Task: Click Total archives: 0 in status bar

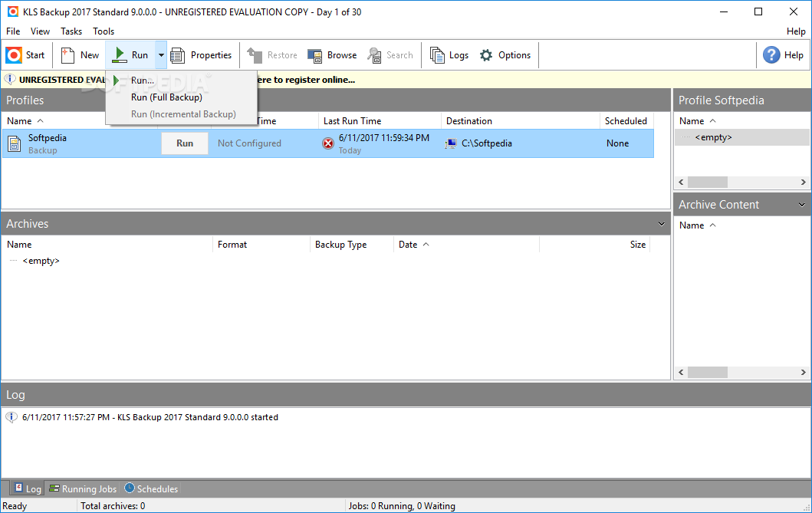Action: click(113, 506)
